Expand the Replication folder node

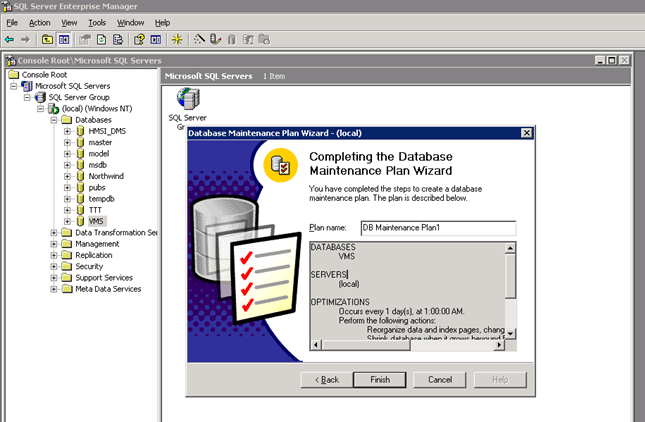(54, 255)
